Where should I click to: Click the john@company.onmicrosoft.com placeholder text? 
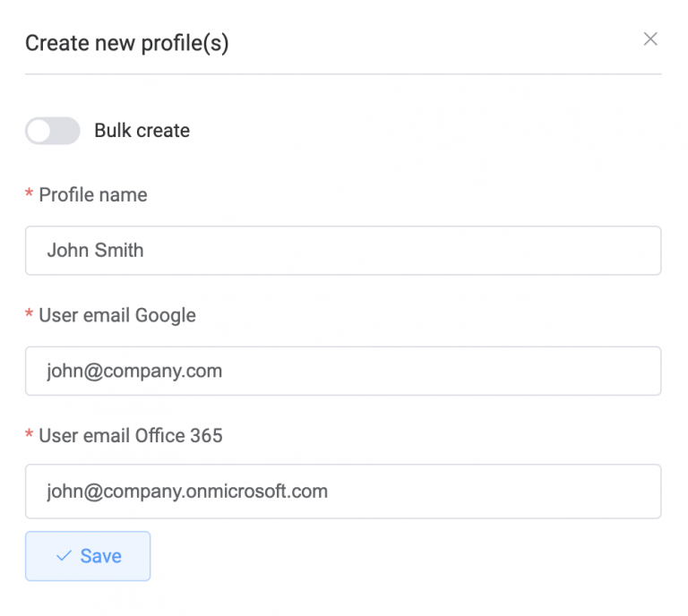tap(187, 491)
